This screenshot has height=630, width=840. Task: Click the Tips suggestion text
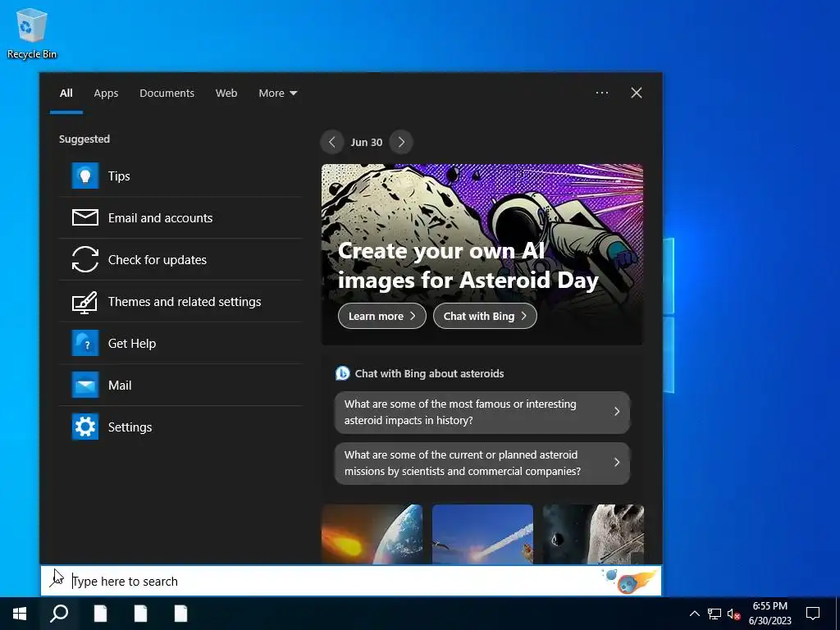[x=119, y=176]
